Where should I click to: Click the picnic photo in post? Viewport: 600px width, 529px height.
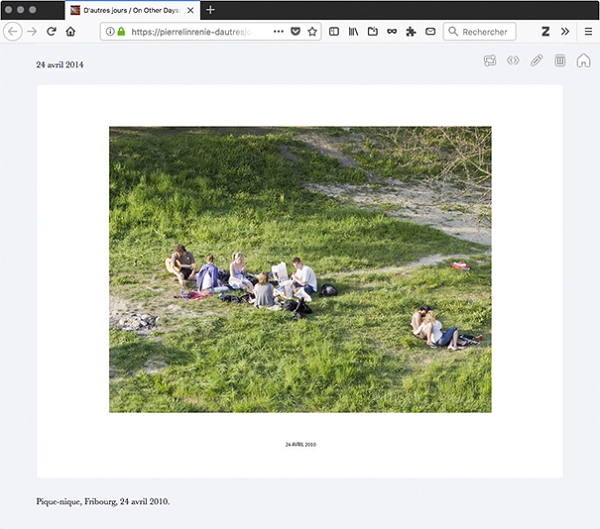tap(300, 269)
